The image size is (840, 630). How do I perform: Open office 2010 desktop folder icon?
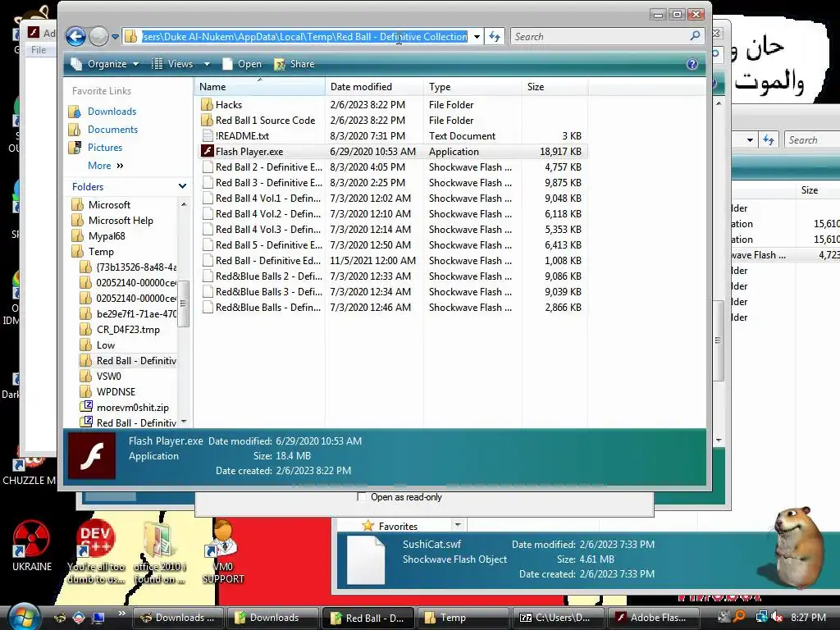[160, 550]
